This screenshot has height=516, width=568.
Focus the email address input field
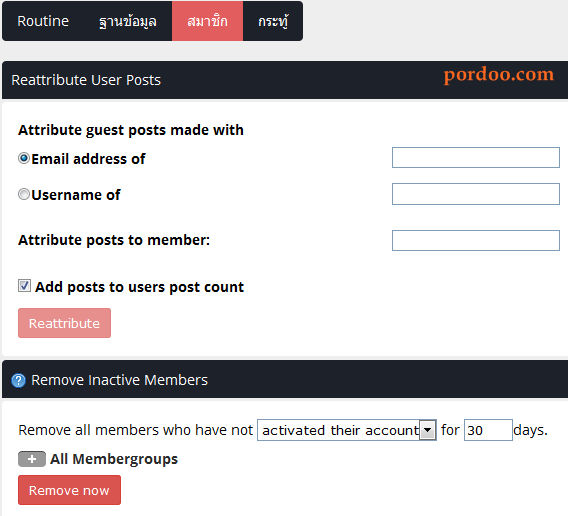pyautogui.click(x=476, y=158)
